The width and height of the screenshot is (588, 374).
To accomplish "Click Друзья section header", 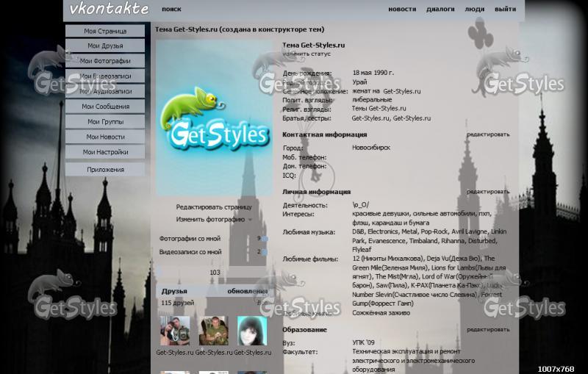I will 174,291.
